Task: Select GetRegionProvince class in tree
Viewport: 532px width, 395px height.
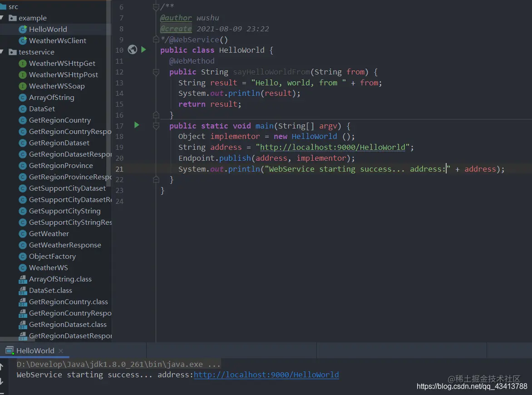Action: point(61,166)
